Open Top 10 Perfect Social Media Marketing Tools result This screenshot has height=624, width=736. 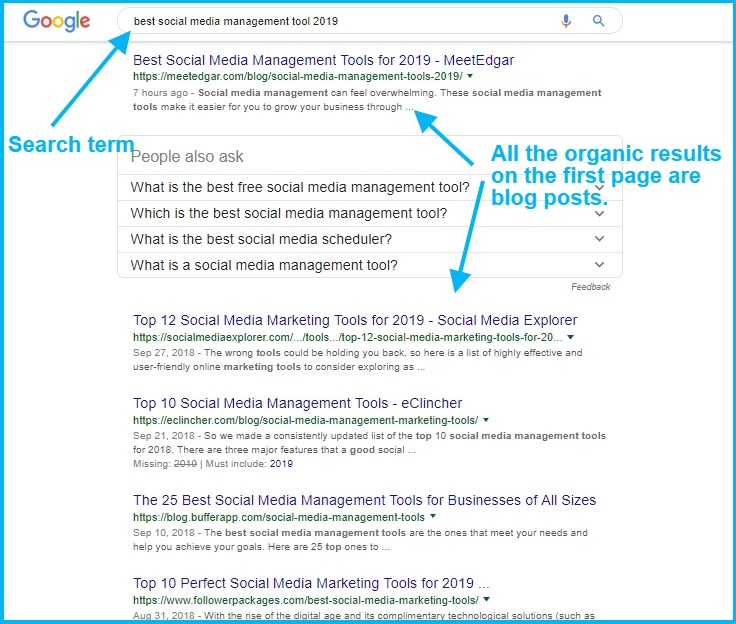[311, 583]
